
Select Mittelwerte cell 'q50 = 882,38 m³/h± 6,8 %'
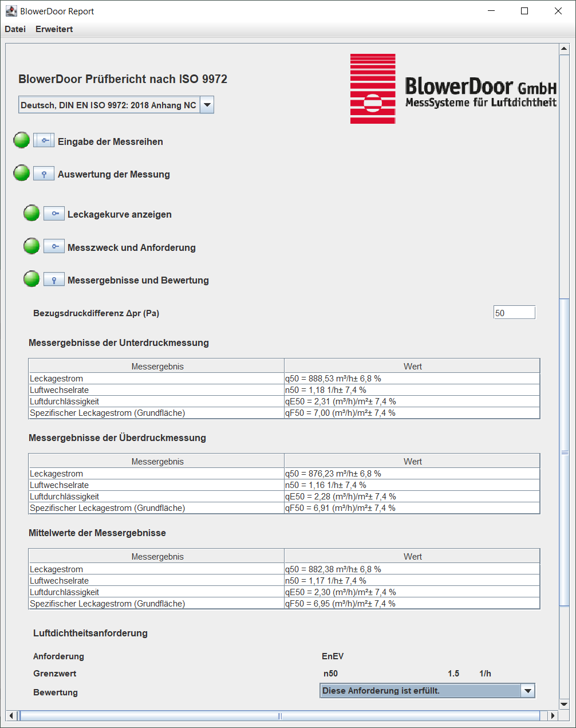coord(412,569)
